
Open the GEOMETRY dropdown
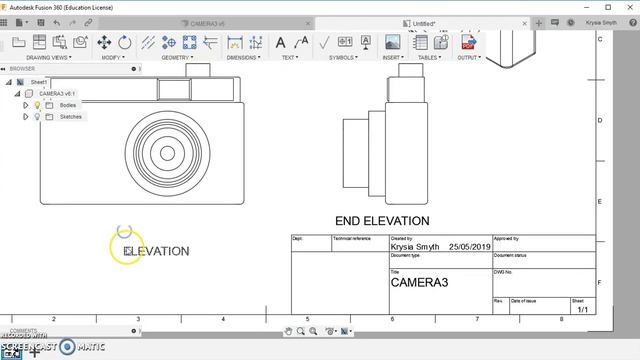click(x=178, y=58)
